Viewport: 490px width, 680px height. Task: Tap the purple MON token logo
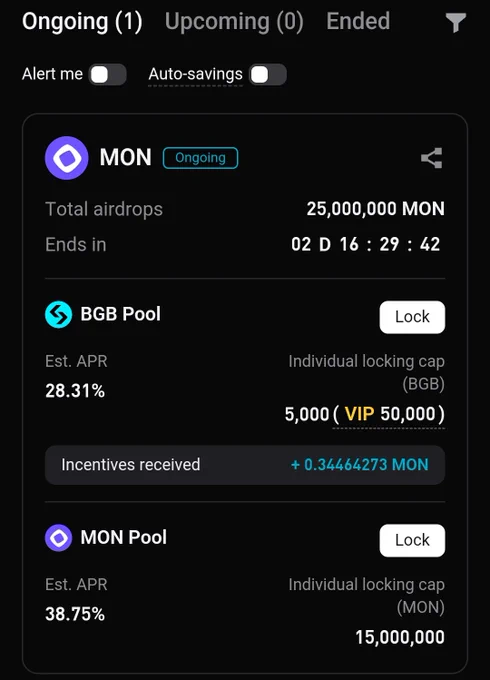point(67,158)
